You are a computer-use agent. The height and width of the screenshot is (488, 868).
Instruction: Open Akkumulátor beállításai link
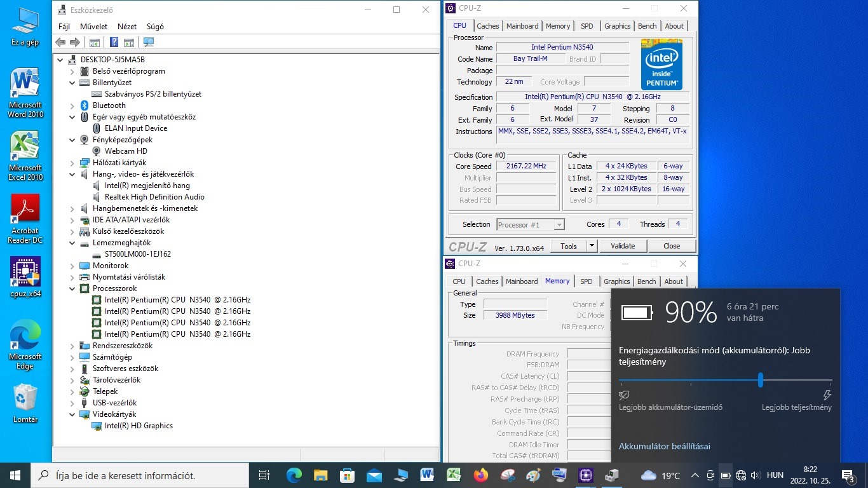coord(665,446)
